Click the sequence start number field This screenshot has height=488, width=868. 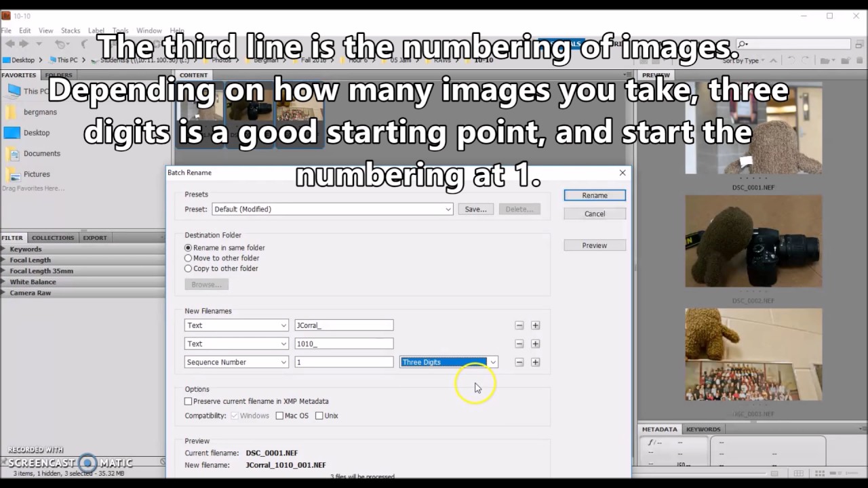coord(344,362)
